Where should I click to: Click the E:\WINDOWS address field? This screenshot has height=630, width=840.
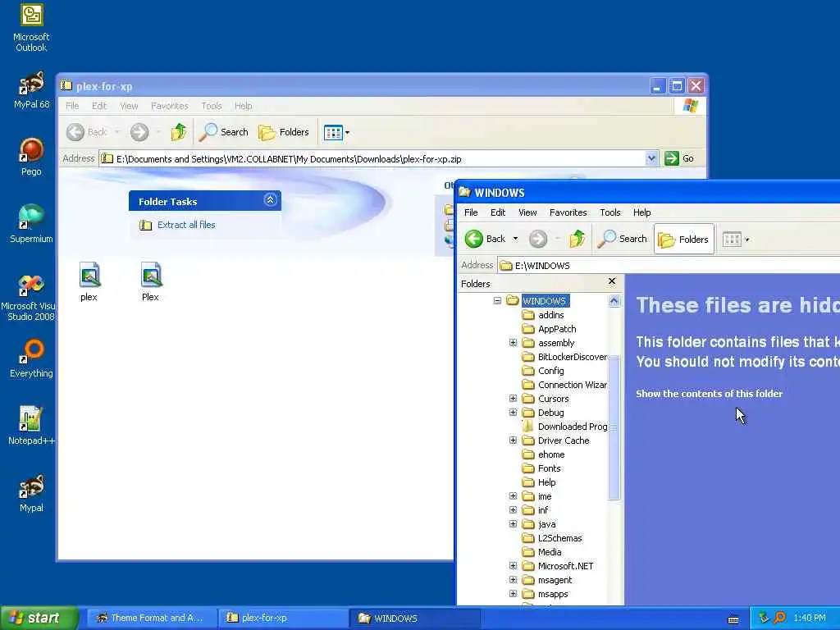[x=669, y=266]
